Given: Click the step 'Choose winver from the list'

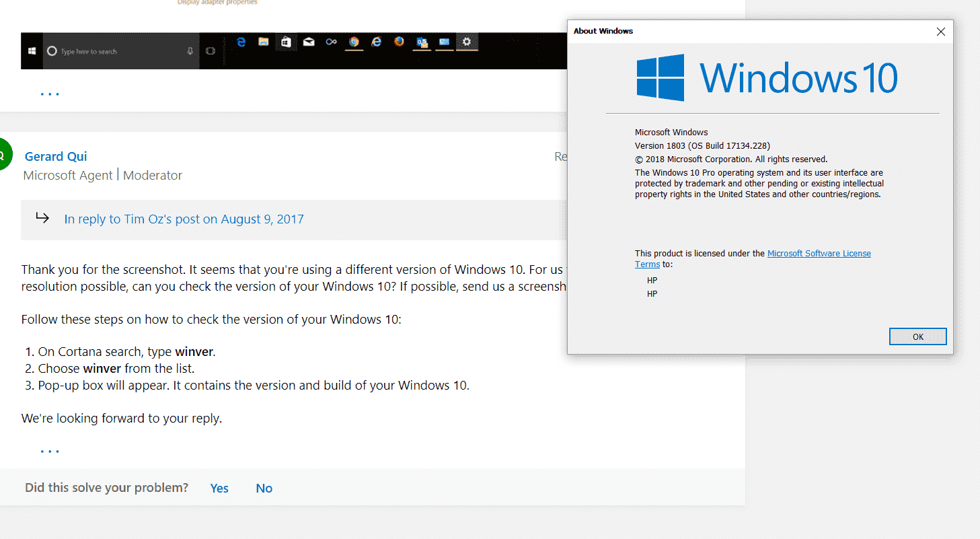Looking at the screenshot, I should click(116, 369).
